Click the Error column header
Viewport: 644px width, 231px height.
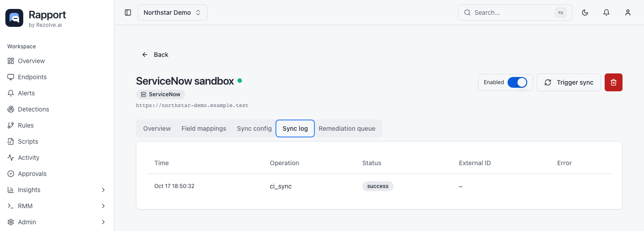point(564,163)
